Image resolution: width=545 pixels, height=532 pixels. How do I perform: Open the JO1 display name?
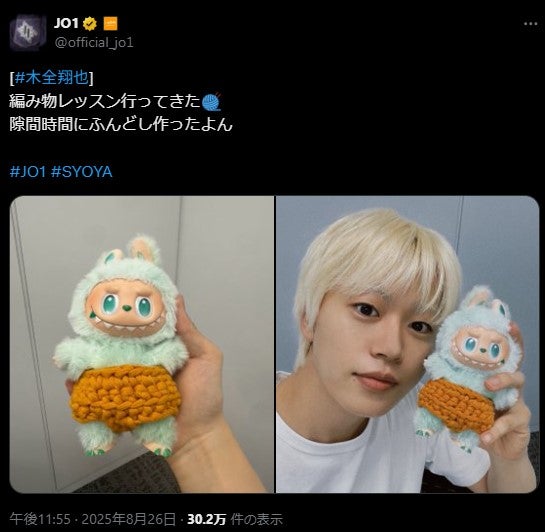coord(66,23)
